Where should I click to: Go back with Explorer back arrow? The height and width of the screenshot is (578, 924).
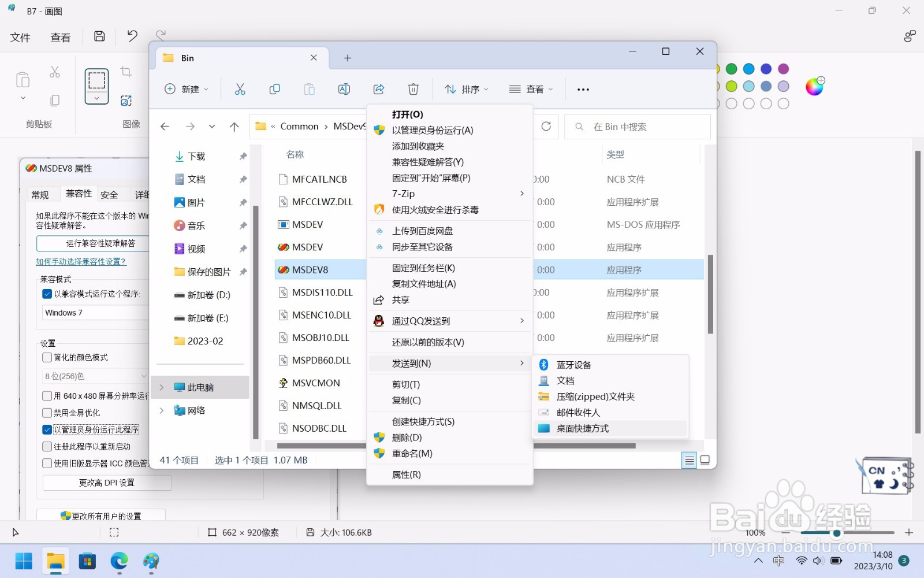point(165,127)
